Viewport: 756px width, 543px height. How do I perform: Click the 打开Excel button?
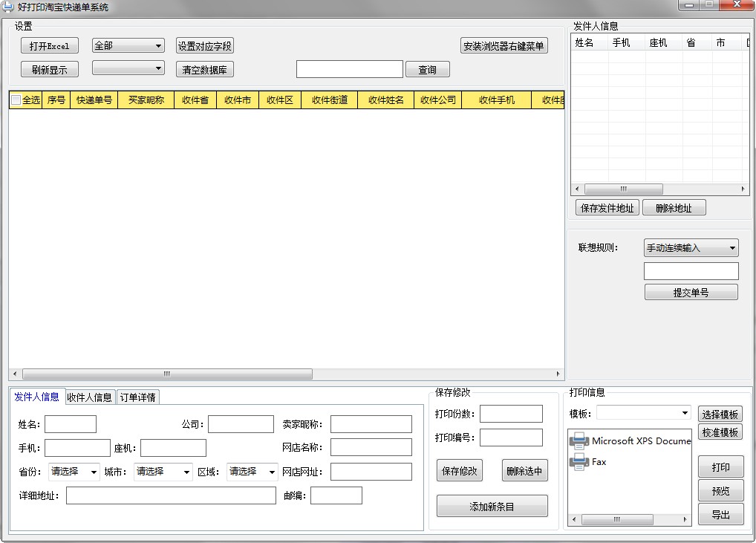[x=49, y=46]
